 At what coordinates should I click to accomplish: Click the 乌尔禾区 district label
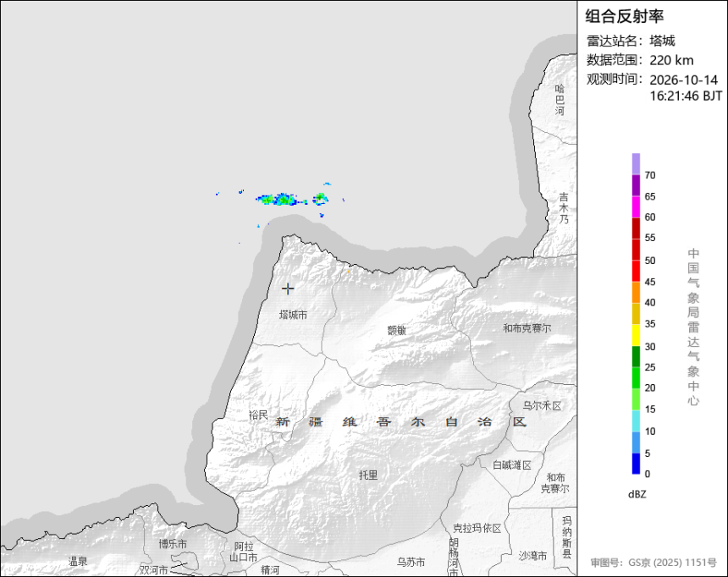click(x=543, y=406)
